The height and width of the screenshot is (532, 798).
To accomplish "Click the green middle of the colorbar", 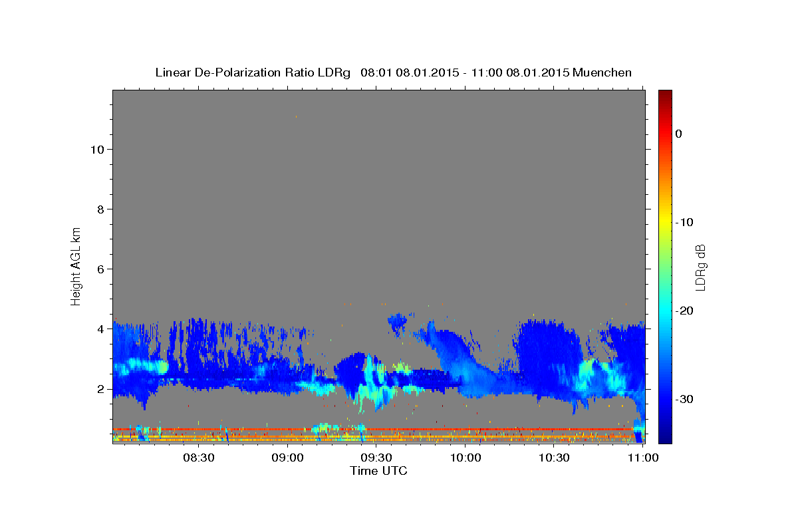I will [665, 266].
